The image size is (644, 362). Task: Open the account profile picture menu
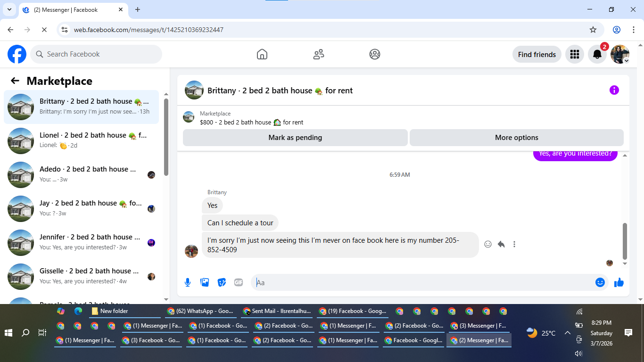[620, 54]
